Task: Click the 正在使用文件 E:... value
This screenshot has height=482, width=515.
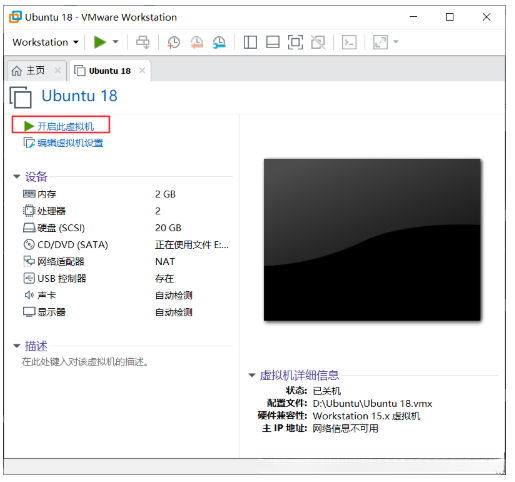Action: (192, 245)
